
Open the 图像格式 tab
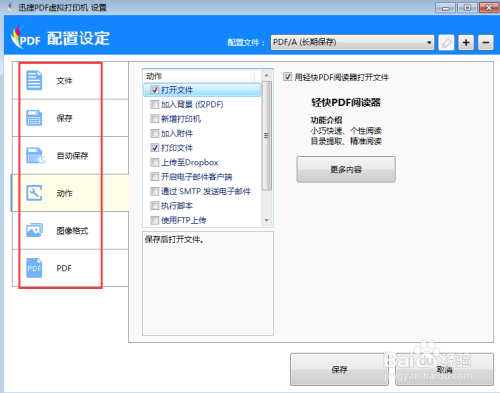(x=70, y=230)
